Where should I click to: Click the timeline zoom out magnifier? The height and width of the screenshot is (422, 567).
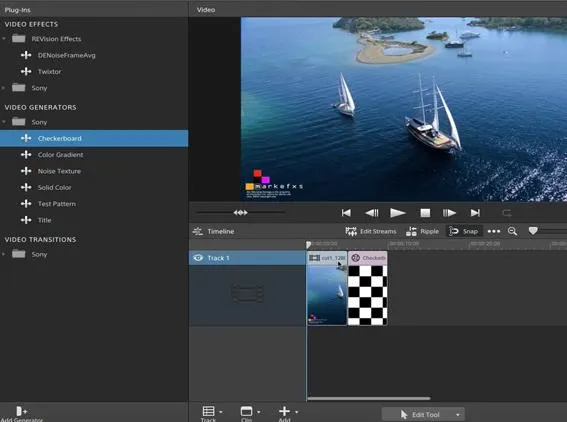tap(512, 231)
